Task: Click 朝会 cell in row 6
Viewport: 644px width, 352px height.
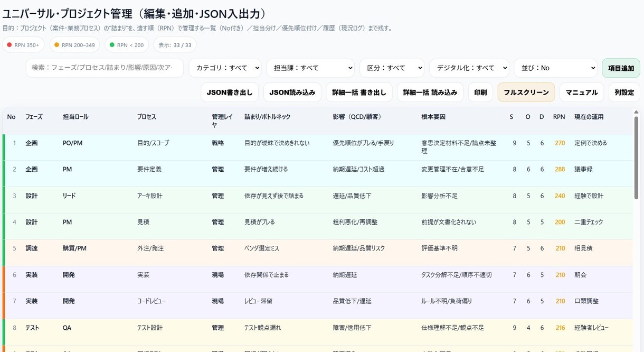Action: click(580, 275)
